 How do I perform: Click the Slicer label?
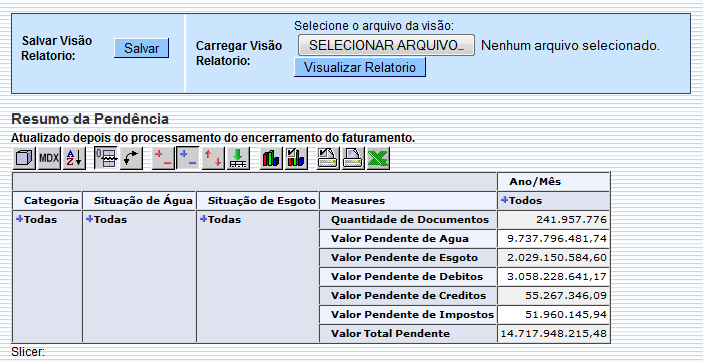28,352
